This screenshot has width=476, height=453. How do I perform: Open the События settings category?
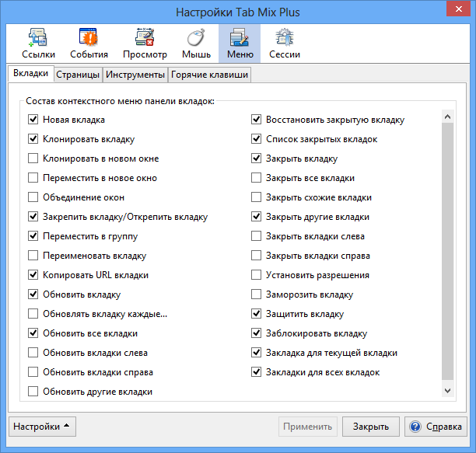click(89, 44)
